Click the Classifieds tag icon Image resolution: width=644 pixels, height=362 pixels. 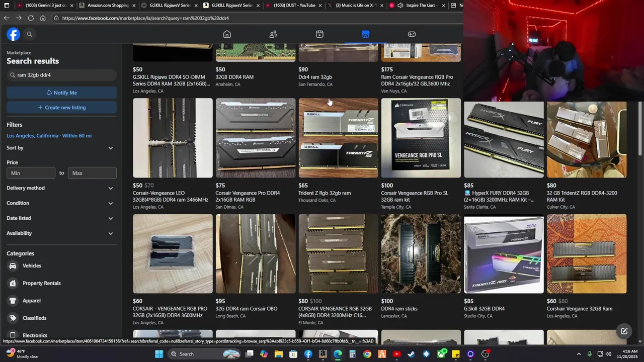(13, 318)
